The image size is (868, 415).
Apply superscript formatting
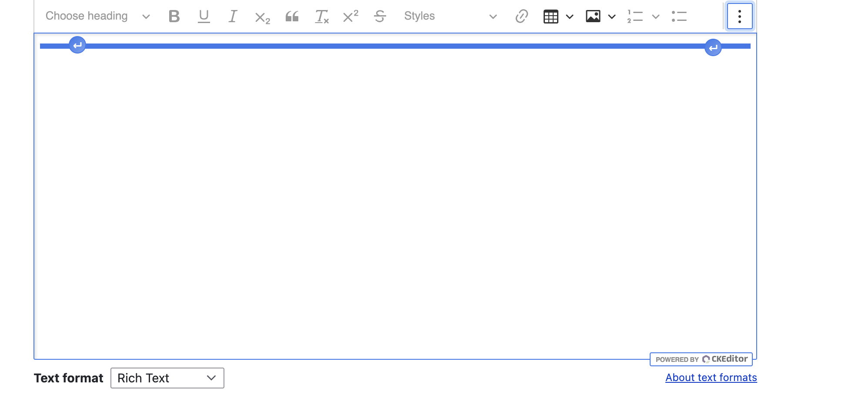pyautogui.click(x=351, y=17)
